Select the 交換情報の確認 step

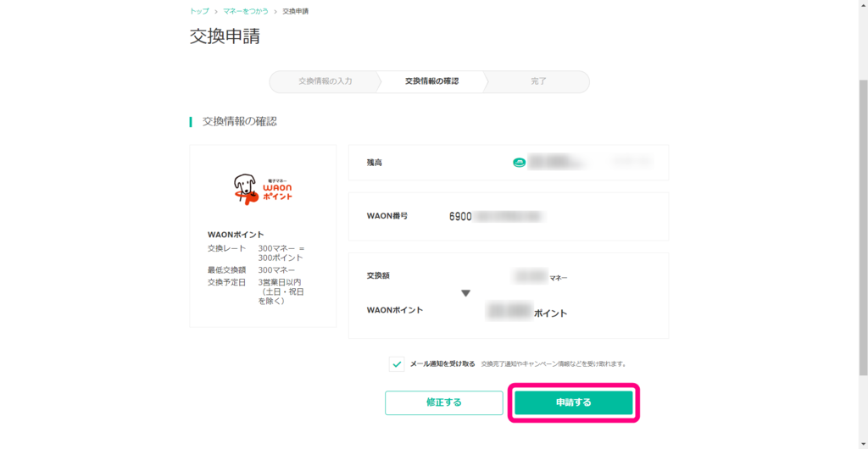(x=431, y=81)
